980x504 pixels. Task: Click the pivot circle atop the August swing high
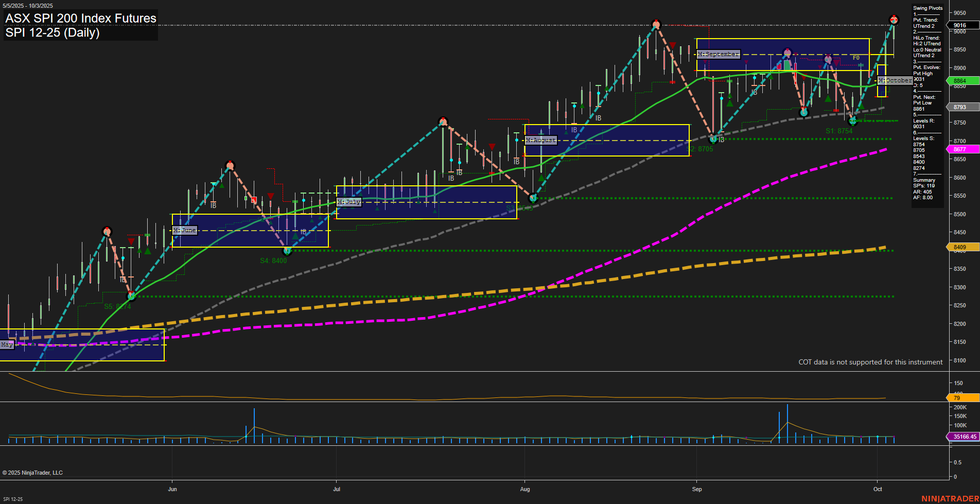443,121
